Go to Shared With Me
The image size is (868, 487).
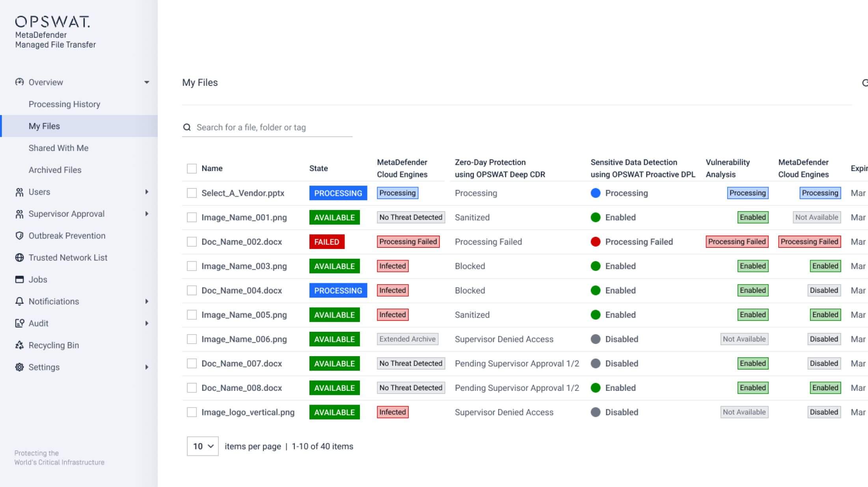point(58,148)
